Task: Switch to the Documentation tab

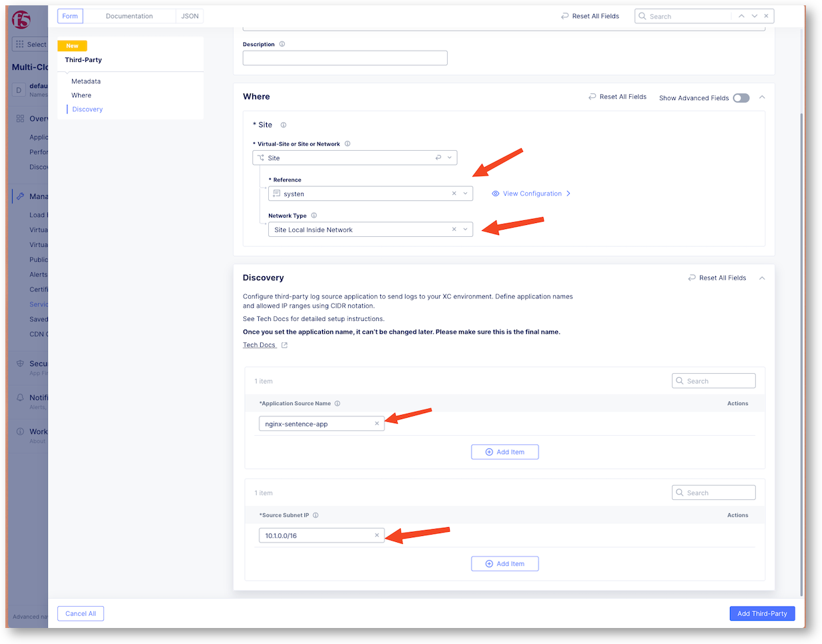Action: [x=129, y=16]
